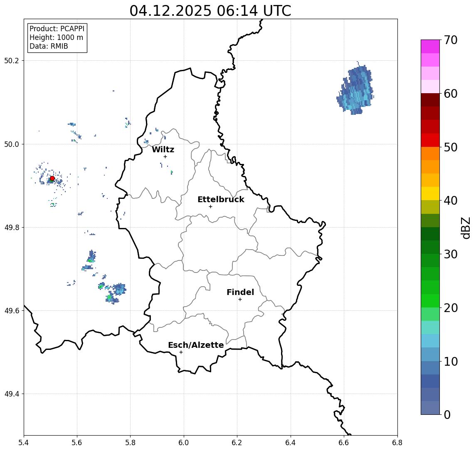
Task: Click the latitude tick label 49.4
Action: (12, 394)
